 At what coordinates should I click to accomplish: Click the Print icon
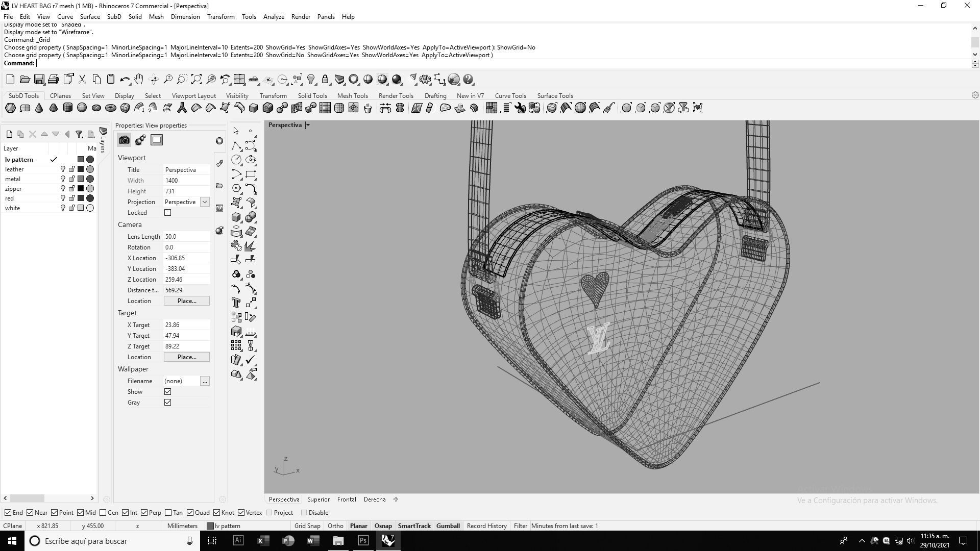(x=53, y=79)
